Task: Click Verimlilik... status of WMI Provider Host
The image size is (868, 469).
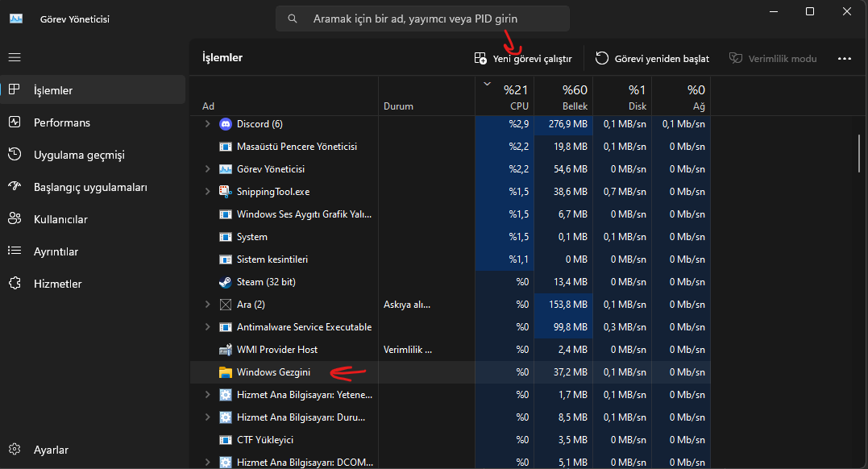Action: [408, 350]
